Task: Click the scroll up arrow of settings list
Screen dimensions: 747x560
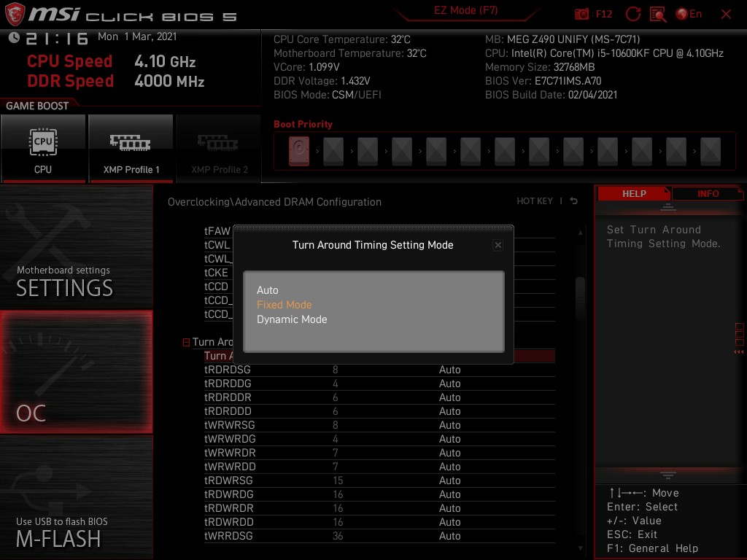Action: click(x=580, y=233)
